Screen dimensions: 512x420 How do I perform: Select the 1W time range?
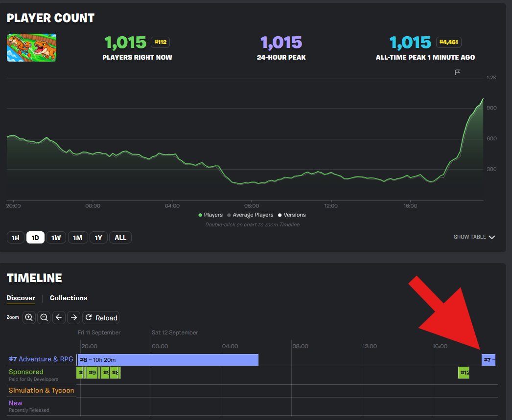click(x=56, y=238)
